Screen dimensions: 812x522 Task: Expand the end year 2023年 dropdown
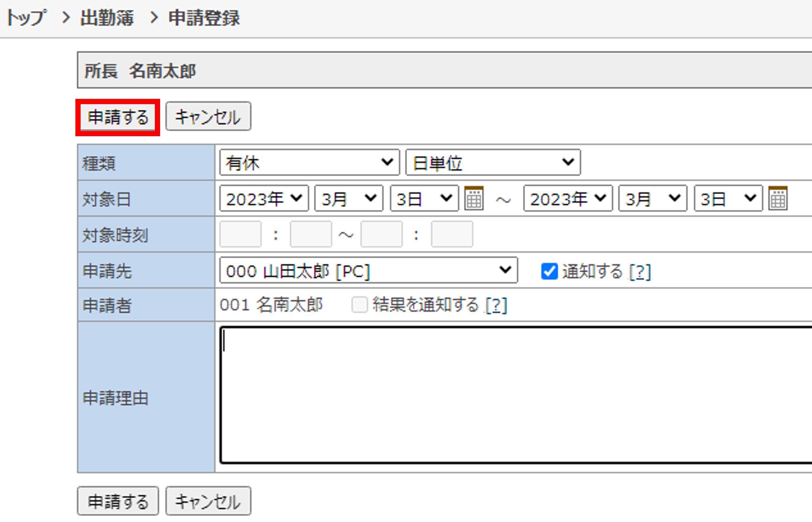coord(568,199)
